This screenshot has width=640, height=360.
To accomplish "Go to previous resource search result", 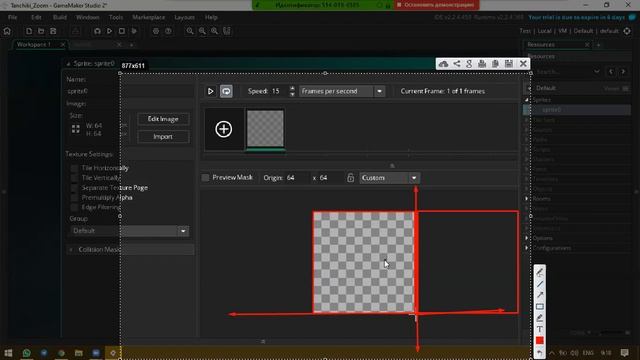I will coord(611,71).
